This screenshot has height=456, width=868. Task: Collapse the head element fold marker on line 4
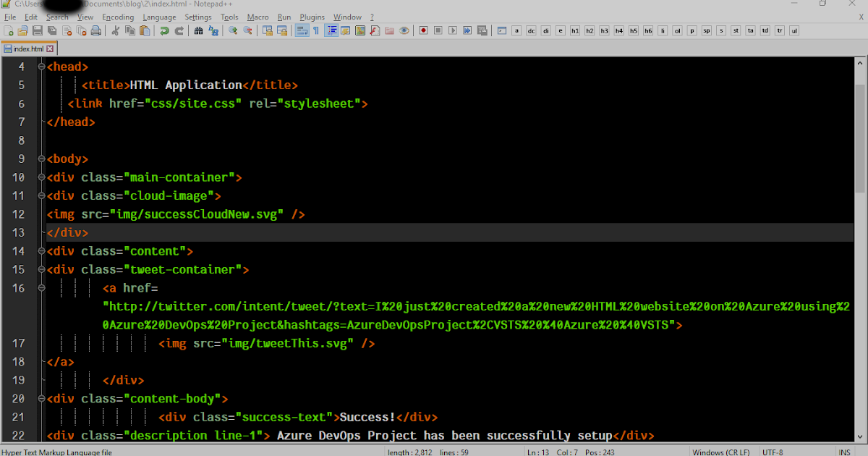[41, 66]
